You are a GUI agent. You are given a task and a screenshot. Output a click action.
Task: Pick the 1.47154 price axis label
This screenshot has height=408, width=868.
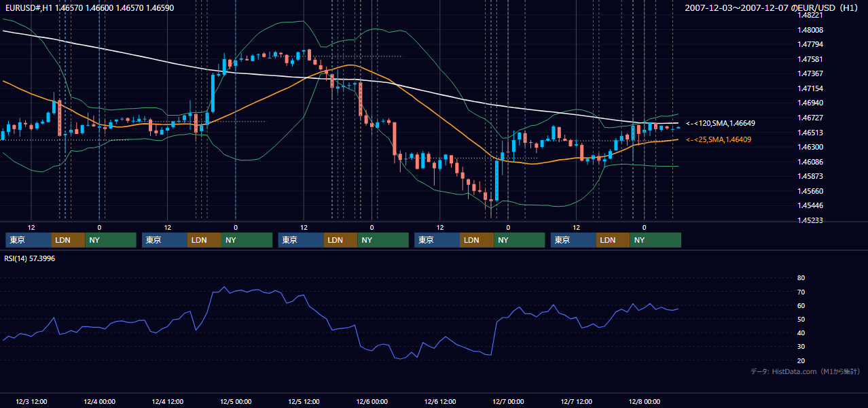click(810, 88)
